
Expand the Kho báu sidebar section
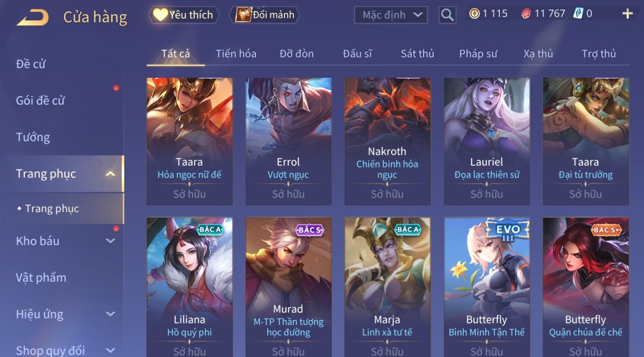tap(110, 241)
